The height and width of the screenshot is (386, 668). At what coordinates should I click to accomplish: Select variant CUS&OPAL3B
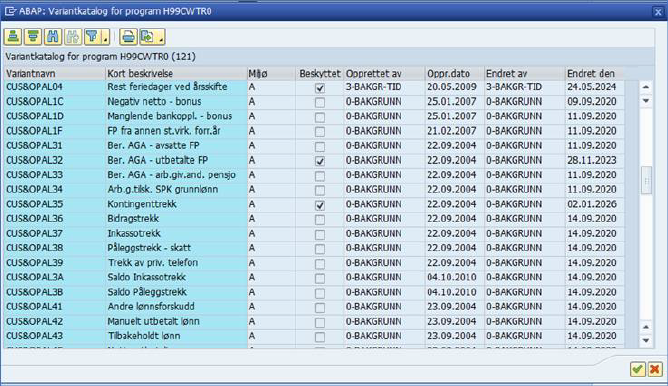click(x=35, y=292)
